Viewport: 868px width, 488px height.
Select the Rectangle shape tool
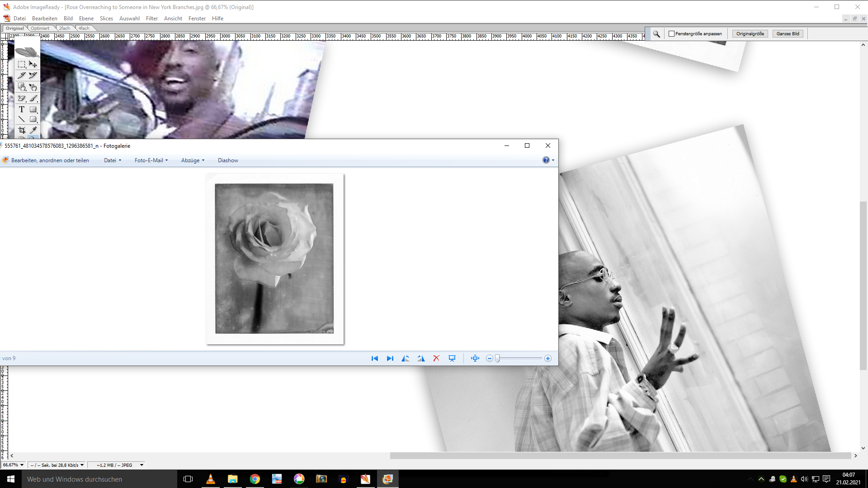[x=33, y=109]
